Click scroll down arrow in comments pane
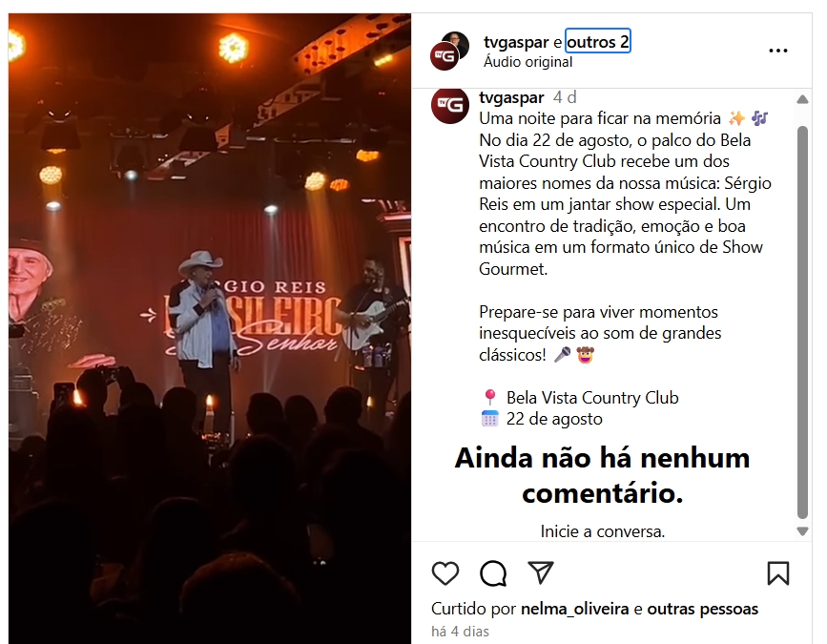Image resolution: width=827 pixels, height=644 pixels. pyautogui.click(x=802, y=531)
